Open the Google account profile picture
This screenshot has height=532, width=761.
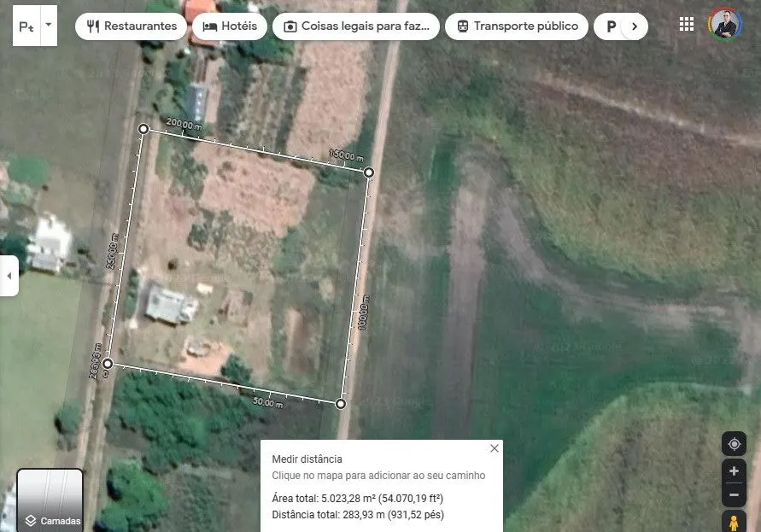tap(725, 24)
